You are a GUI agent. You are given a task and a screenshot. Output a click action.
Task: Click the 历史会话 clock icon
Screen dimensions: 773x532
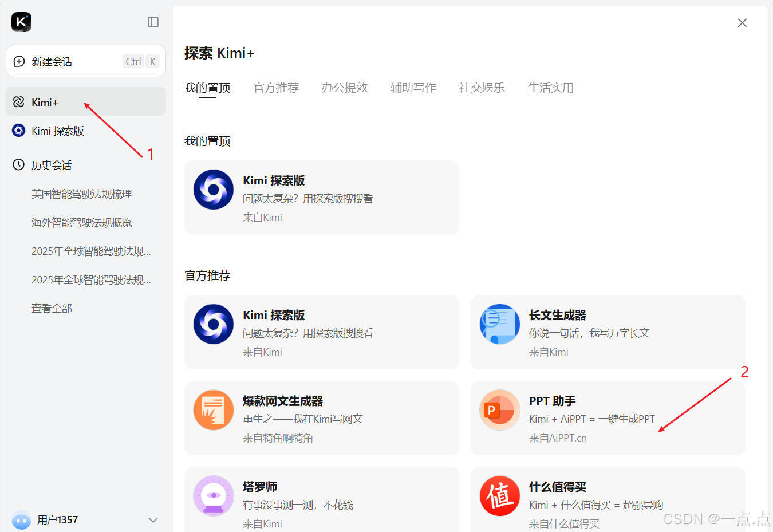tap(19, 165)
